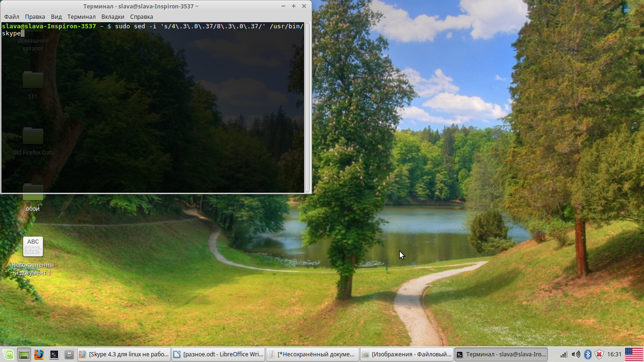Click the volume speaker tray icon

[x=576, y=354]
